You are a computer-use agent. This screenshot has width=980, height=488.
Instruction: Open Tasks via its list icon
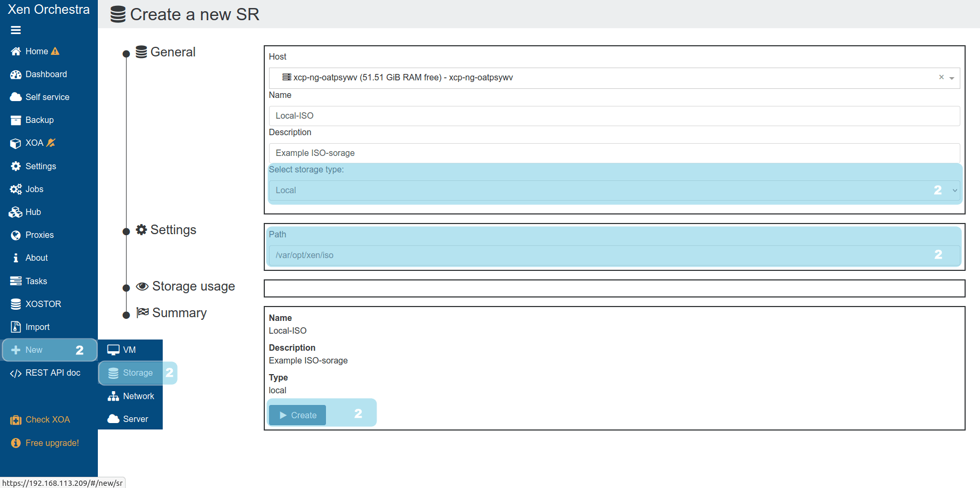16,281
